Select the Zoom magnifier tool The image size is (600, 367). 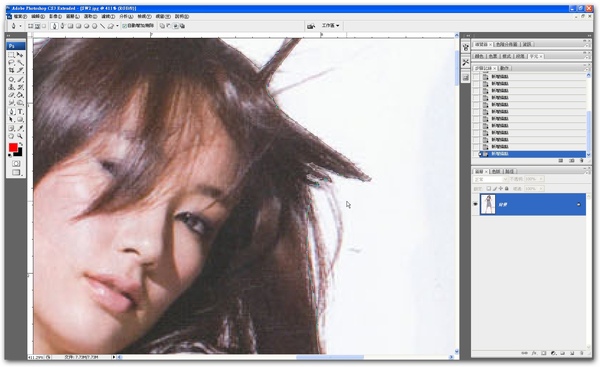20,137
